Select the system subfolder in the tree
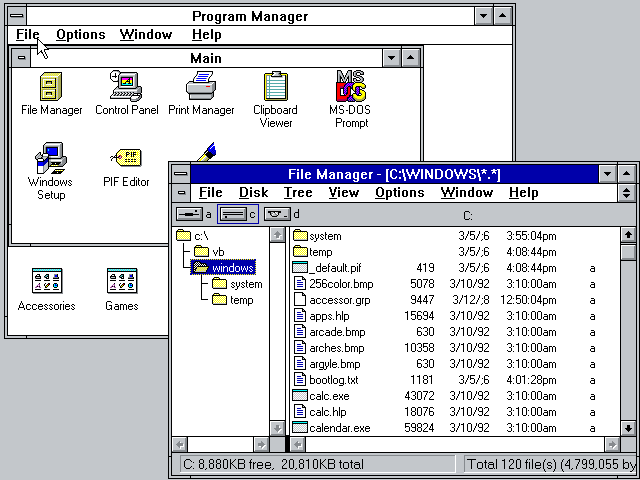Screen dimensions: 640x480 click(x=245, y=284)
